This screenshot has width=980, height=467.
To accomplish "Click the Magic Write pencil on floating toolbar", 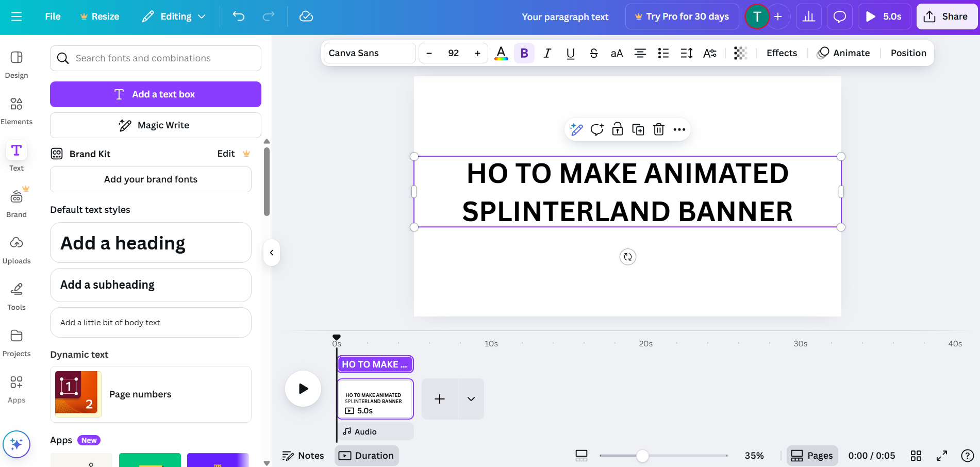I will coord(576,129).
